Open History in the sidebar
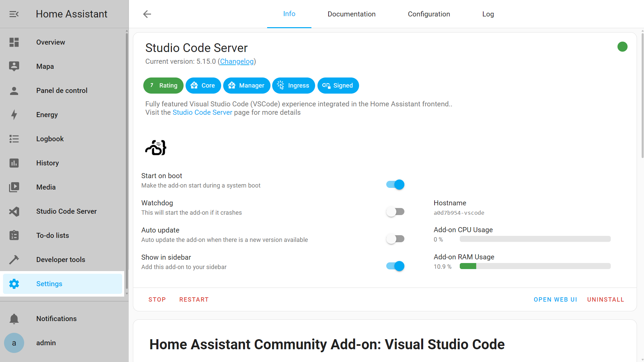 (x=62, y=163)
